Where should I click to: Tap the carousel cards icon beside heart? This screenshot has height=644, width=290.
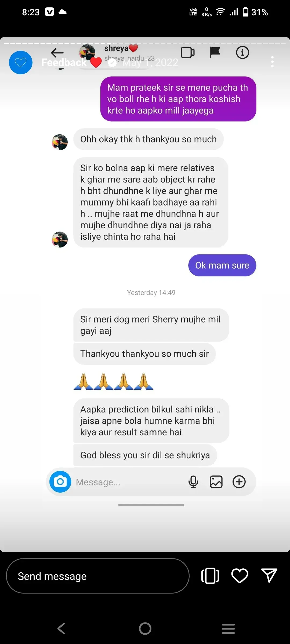210,576
